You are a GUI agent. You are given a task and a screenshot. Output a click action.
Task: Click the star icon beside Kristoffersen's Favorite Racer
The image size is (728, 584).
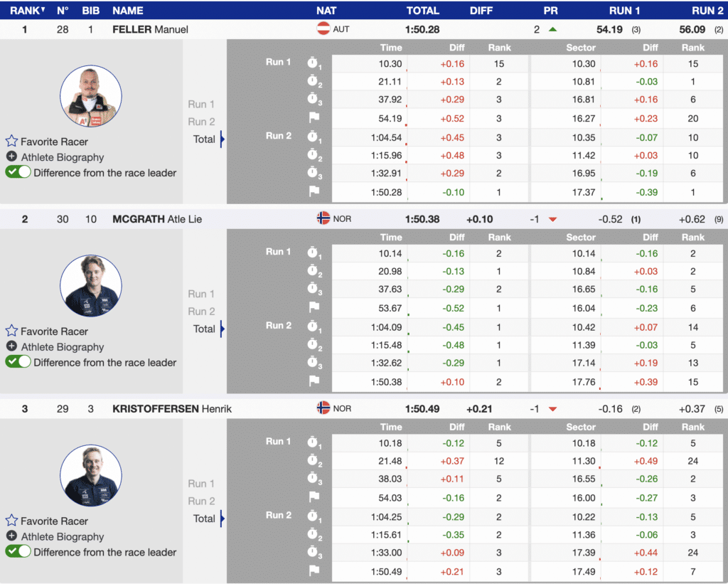click(x=11, y=521)
